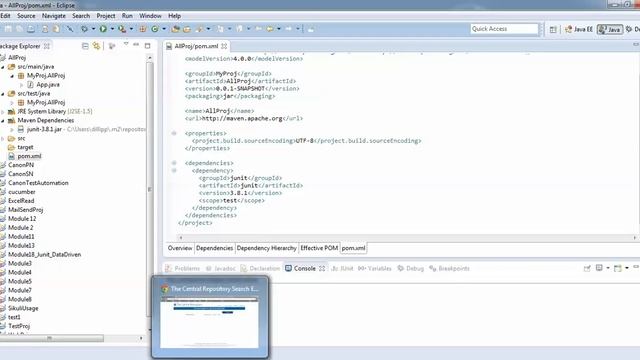Open the Source menu
Viewport: 640px width, 360px height.
point(26,16)
